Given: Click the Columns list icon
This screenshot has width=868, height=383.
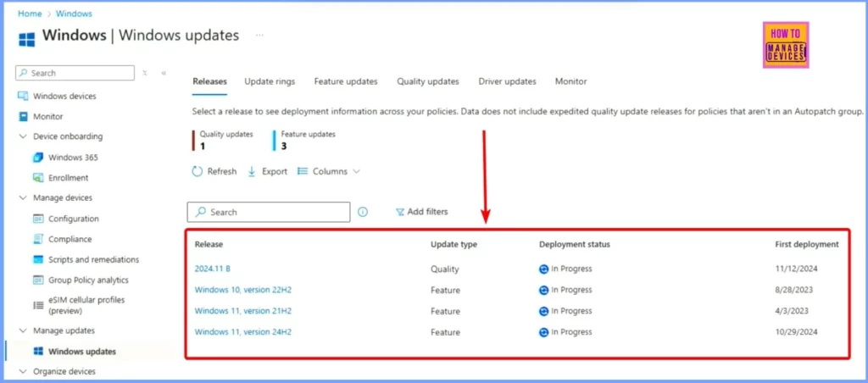Looking at the screenshot, I should click(x=303, y=171).
